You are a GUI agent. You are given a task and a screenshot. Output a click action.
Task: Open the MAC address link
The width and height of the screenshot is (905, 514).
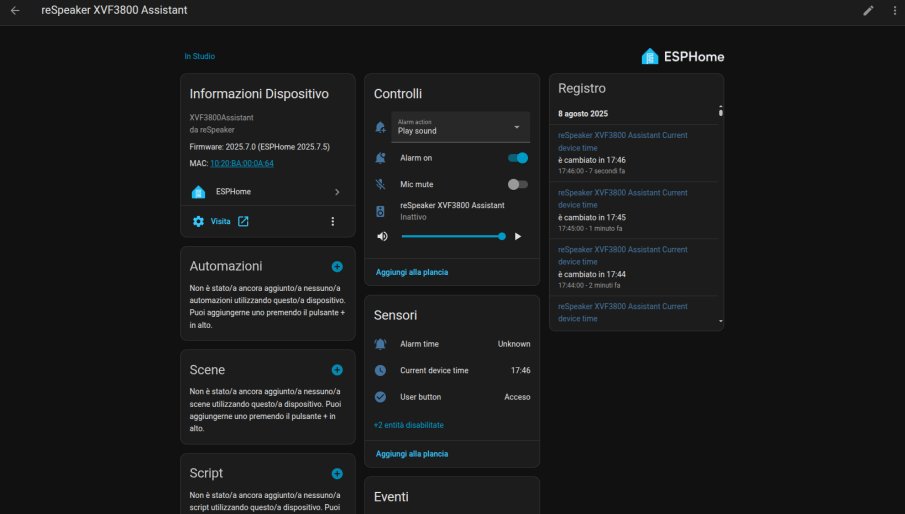pos(242,163)
